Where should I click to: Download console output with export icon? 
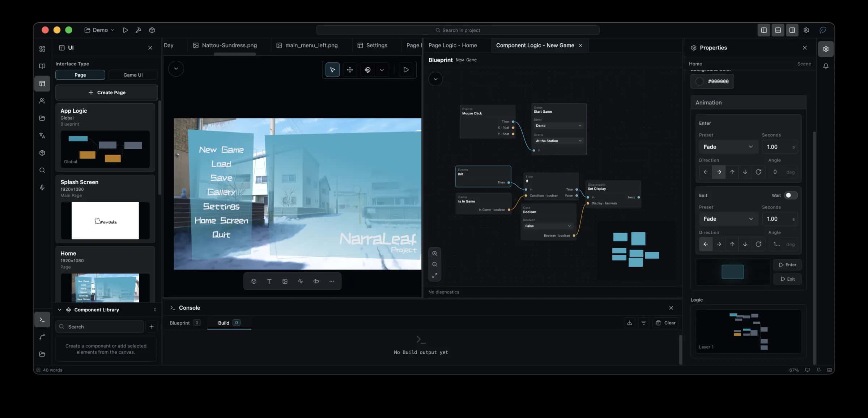point(630,323)
